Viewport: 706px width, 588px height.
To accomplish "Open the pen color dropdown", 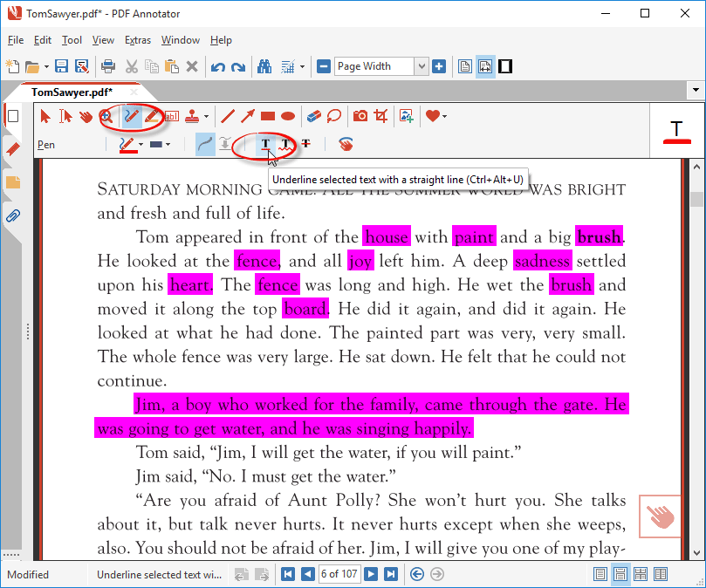I will pos(141,145).
